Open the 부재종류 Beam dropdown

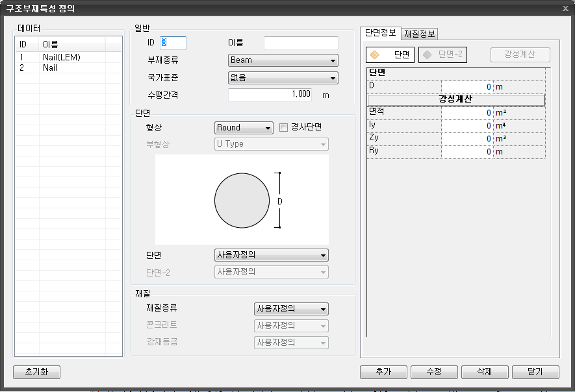point(283,60)
